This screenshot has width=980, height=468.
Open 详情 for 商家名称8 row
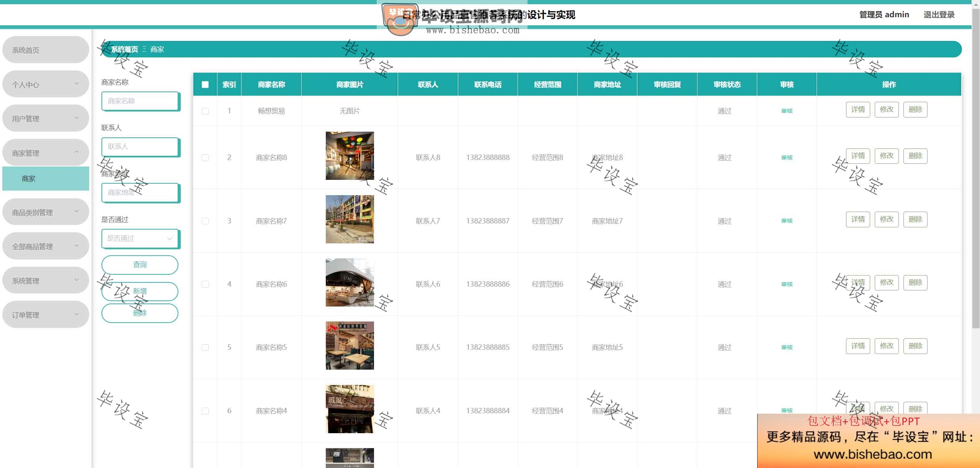pos(858,156)
